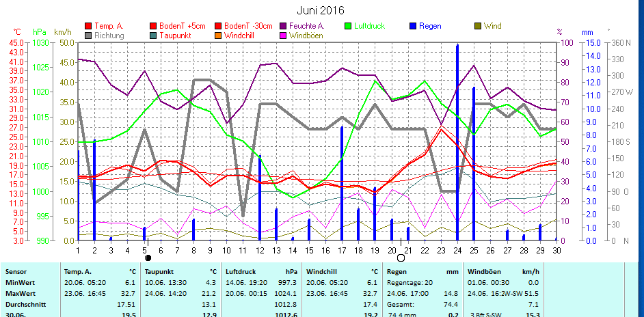The width and height of the screenshot is (644, 317).
Task: Click the MaxWert row label
Action: coord(20,293)
